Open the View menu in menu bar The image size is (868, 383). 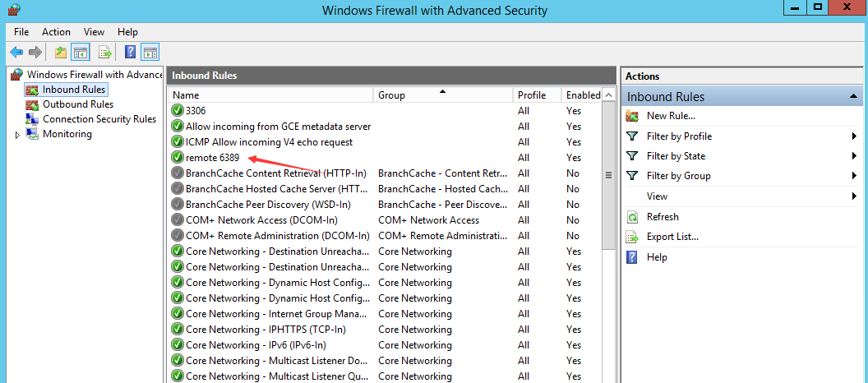click(94, 32)
